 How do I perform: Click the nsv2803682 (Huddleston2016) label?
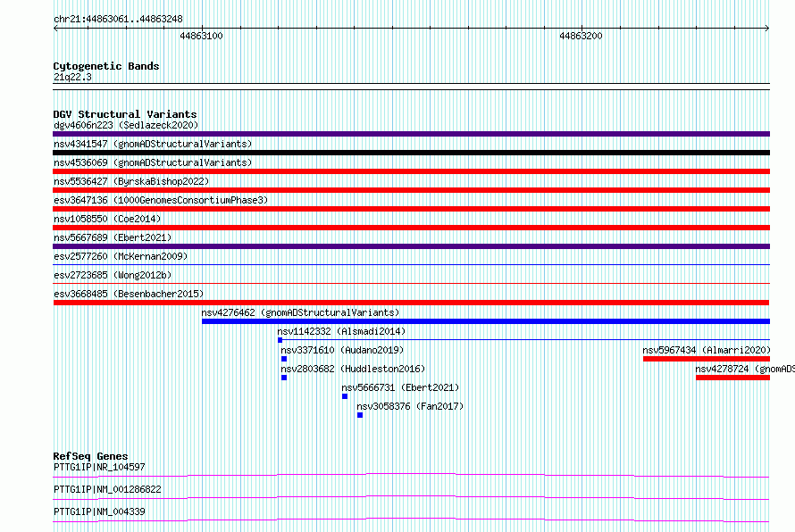(353, 369)
